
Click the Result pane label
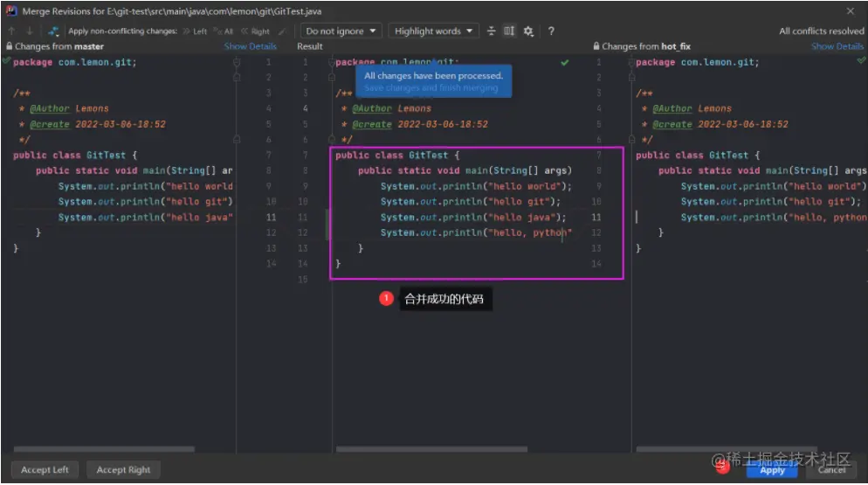(x=309, y=46)
